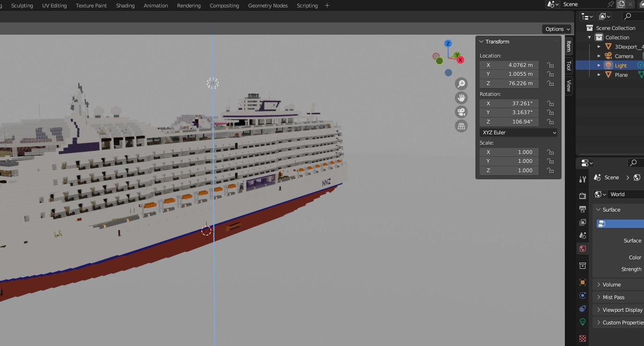Open the Options dropdown in viewport
This screenshot has height=346, width=644.
556,29
